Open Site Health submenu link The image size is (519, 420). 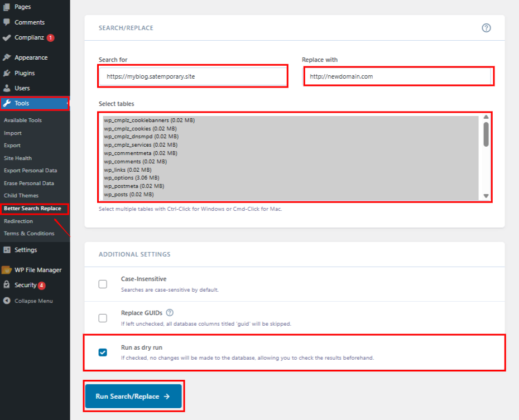pos(18,158)
